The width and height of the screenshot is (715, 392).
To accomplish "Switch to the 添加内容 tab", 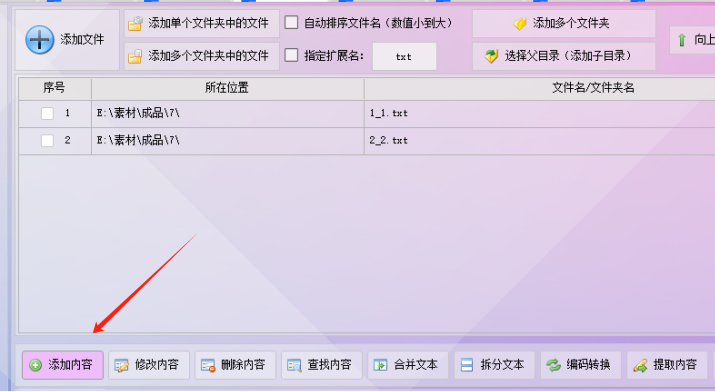I will coord(63,365).
